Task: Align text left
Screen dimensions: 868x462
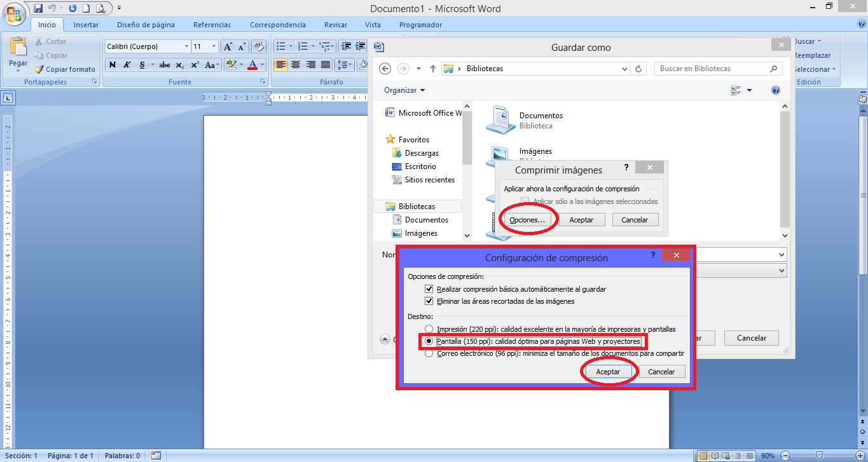Action: coord(280,65)
